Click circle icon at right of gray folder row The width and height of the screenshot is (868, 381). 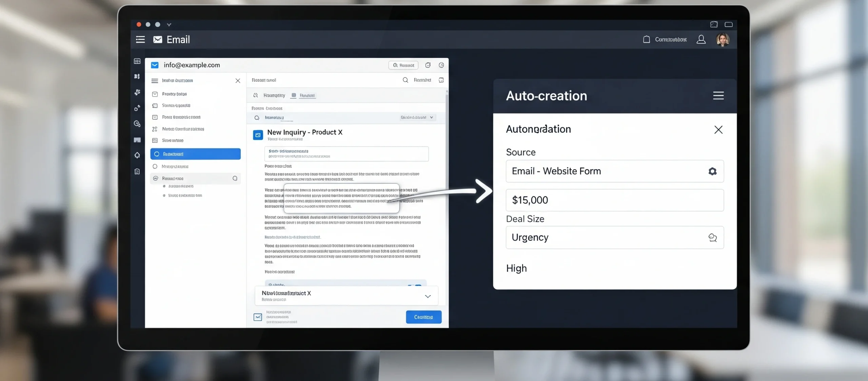pyautogui.click(x=235, y=178)
